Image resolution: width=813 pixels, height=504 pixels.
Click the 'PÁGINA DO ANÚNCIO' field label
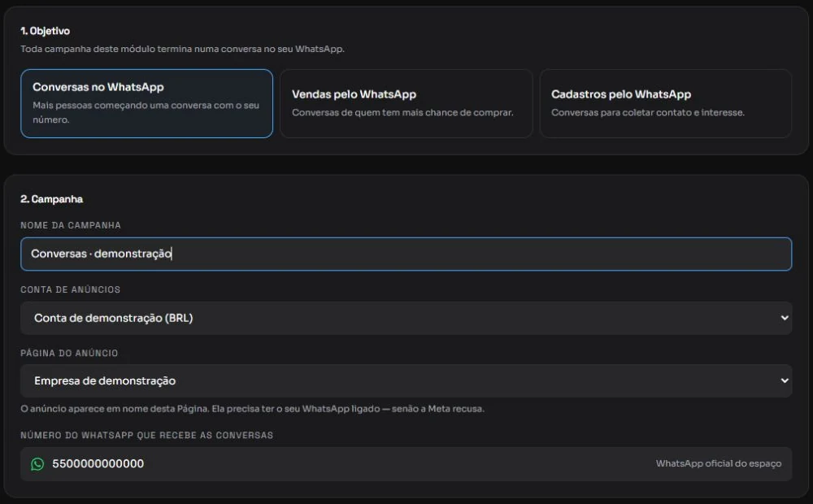69,353
